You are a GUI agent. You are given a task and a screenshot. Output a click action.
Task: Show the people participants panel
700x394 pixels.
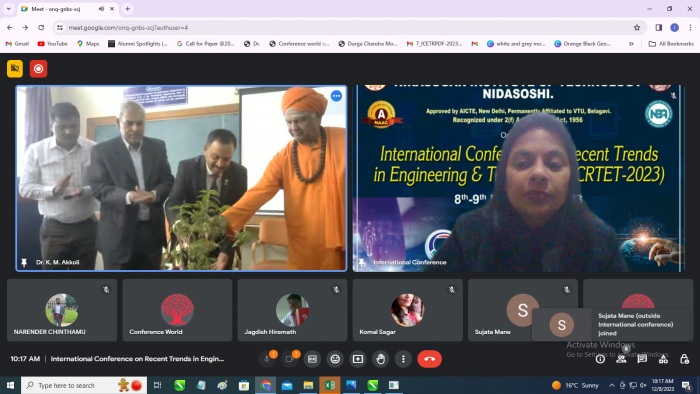pos(621,359)
